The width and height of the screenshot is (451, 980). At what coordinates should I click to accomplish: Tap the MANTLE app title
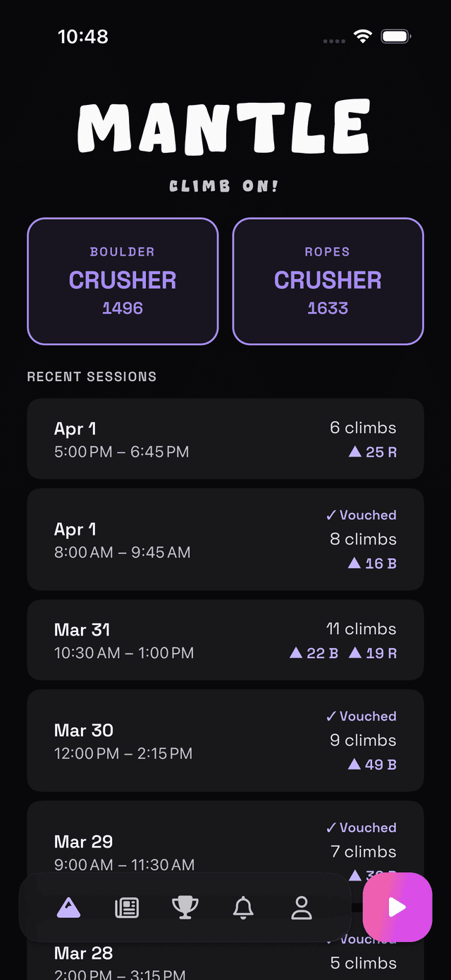225,128
